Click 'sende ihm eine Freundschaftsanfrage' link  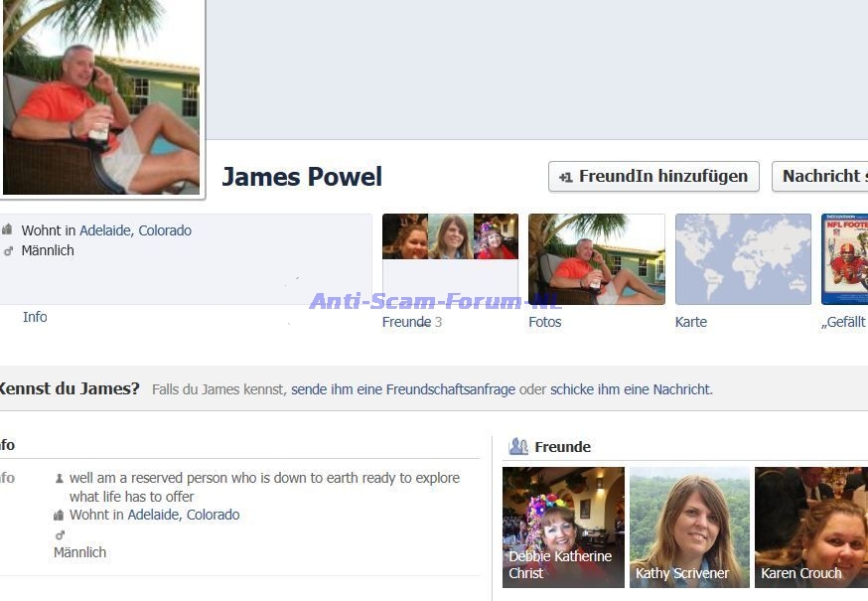pyautogui.click(x=403, y=389)
